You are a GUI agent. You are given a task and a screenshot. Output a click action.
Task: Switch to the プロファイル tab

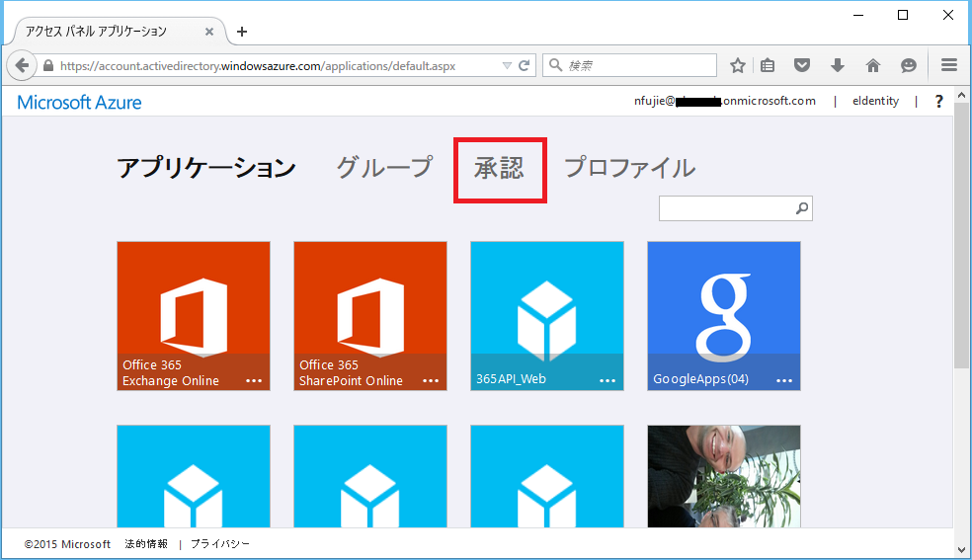[630, 168]
